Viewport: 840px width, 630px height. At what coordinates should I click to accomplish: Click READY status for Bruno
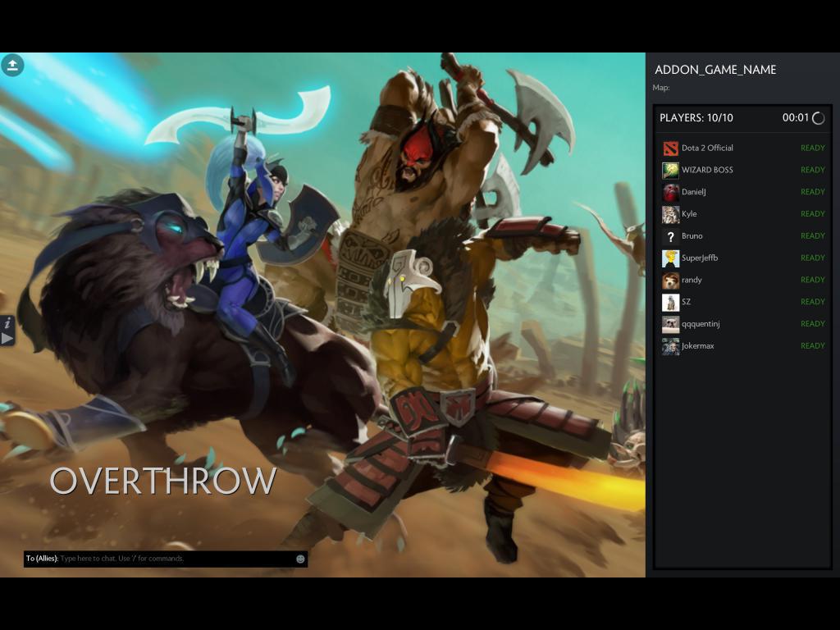[x=813, y=235]
